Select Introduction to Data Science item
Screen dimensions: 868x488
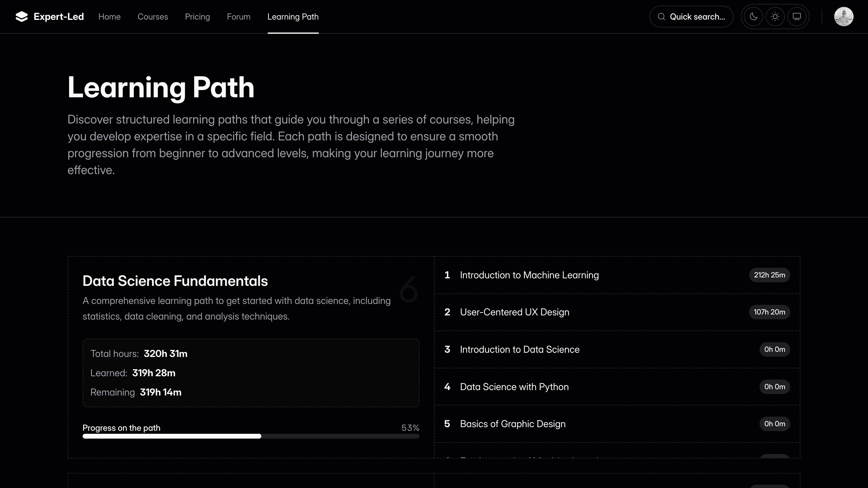520,349
